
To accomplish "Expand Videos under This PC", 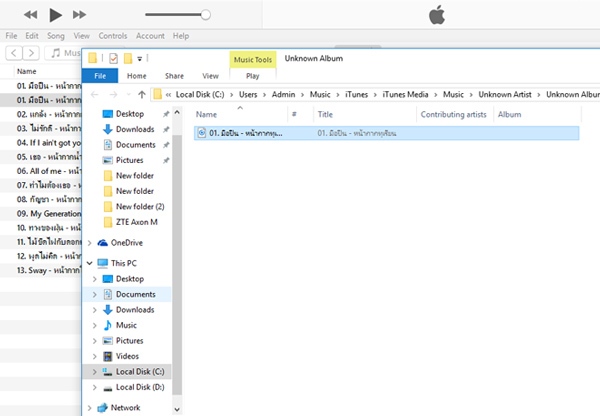I will (95, 356).
